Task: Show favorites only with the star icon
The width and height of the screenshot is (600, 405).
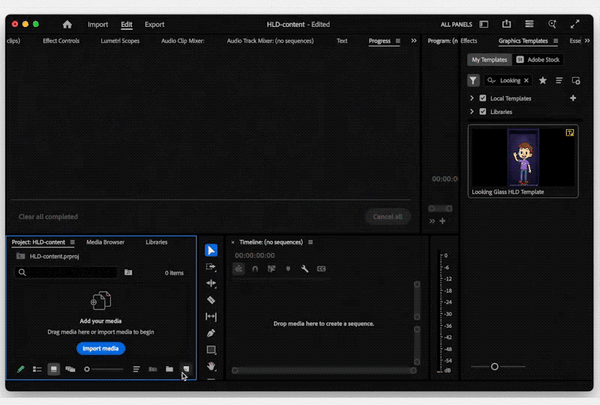Action: [x=543, y=80]
